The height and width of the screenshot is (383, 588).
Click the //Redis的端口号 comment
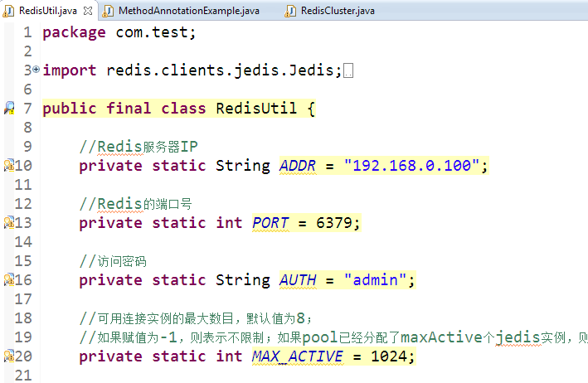135,204
